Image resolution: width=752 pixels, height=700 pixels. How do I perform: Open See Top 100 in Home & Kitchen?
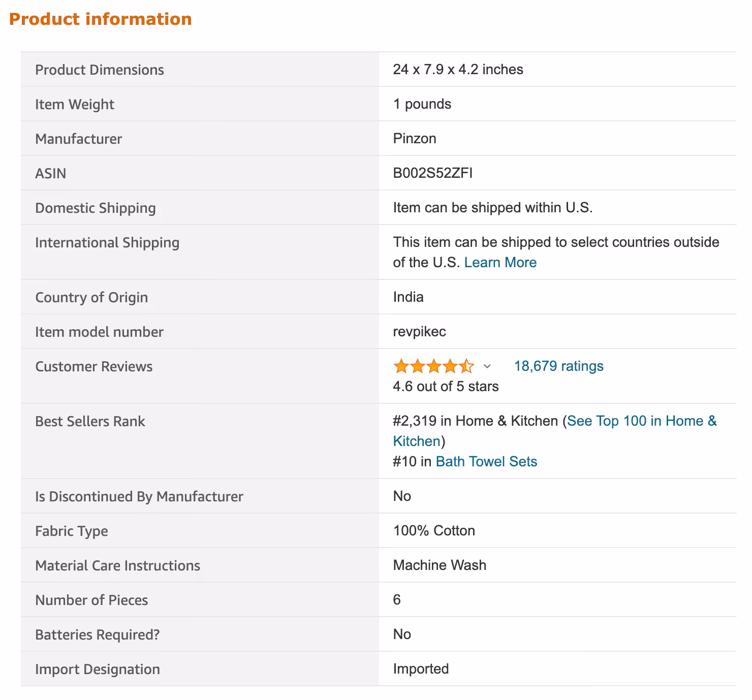coord(641,421)
